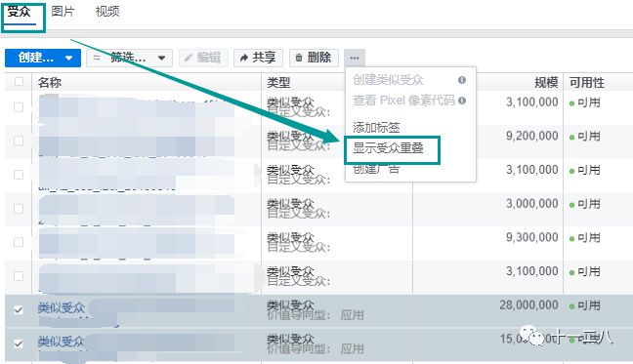Uncheck the row with size 28,000,000
This screenshot has height=364, width=633.
click(19, 309)
